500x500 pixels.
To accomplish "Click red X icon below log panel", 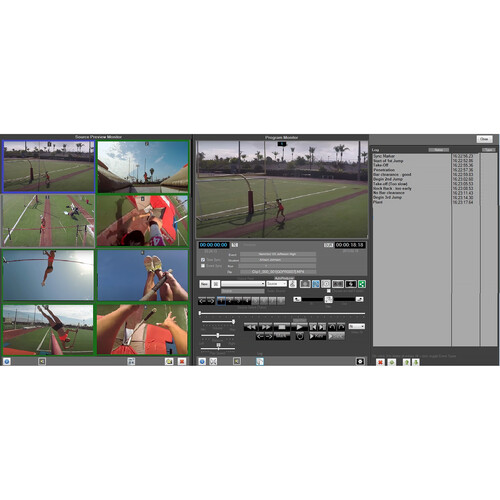I will click(380, 362).
